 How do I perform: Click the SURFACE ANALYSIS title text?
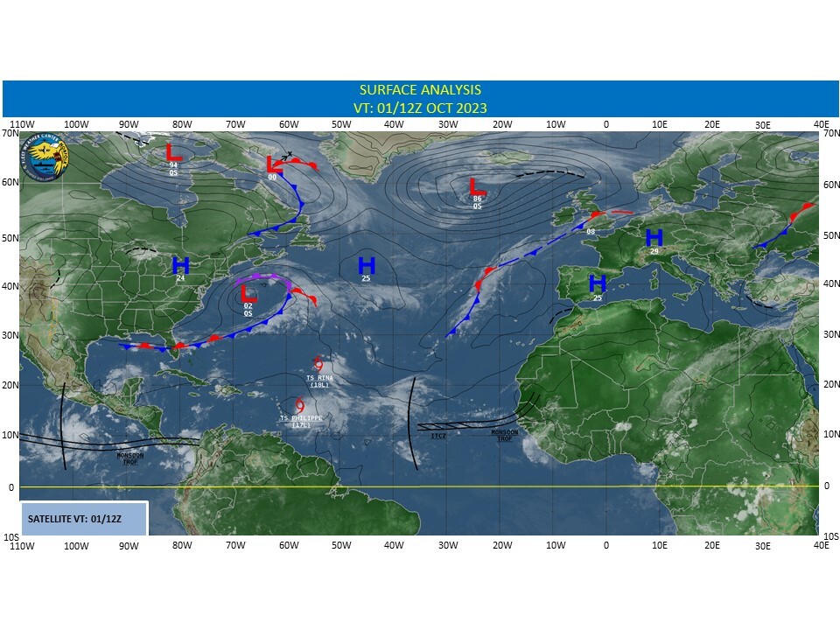(420, 90)
